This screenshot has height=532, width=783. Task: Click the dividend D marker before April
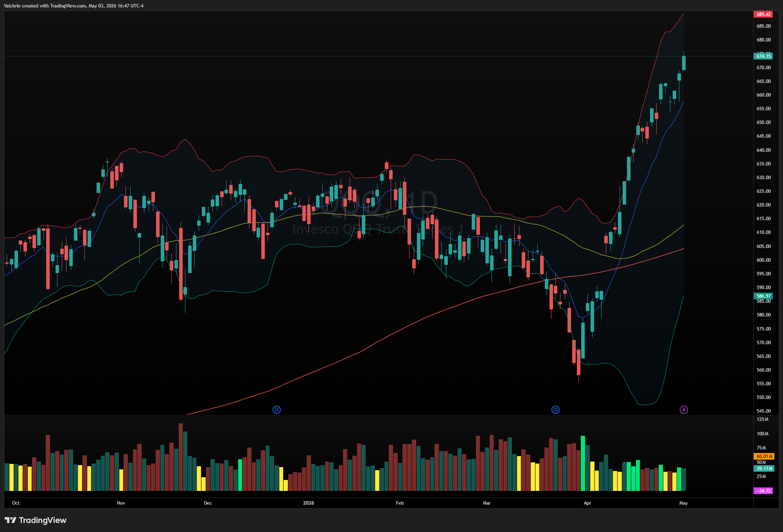tap(555, 410)
